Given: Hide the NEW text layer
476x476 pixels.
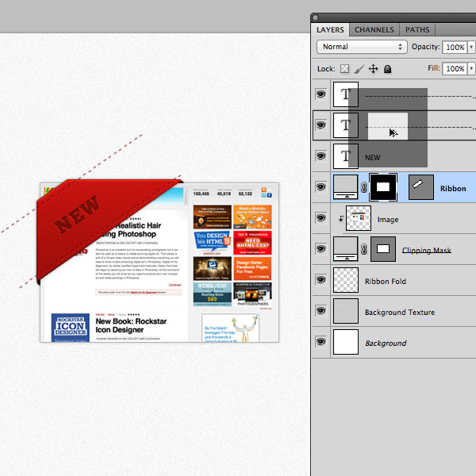Looking at the screenshot, I should [x=321, y=156].
